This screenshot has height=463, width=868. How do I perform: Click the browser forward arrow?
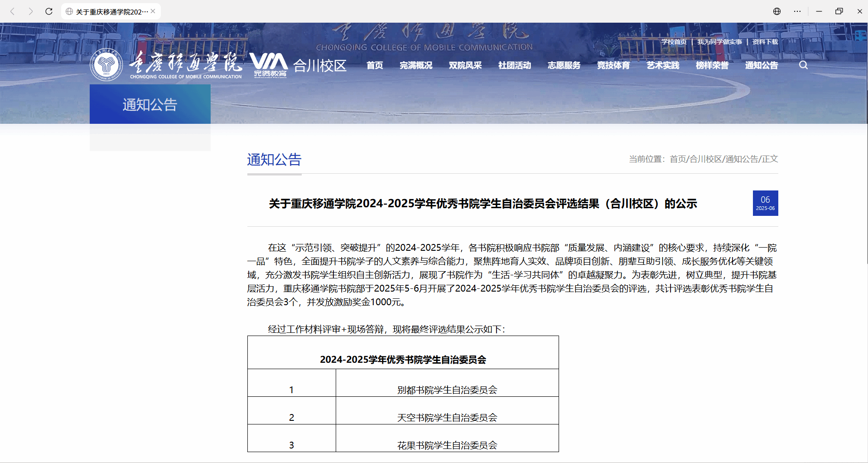click(31, 11)
